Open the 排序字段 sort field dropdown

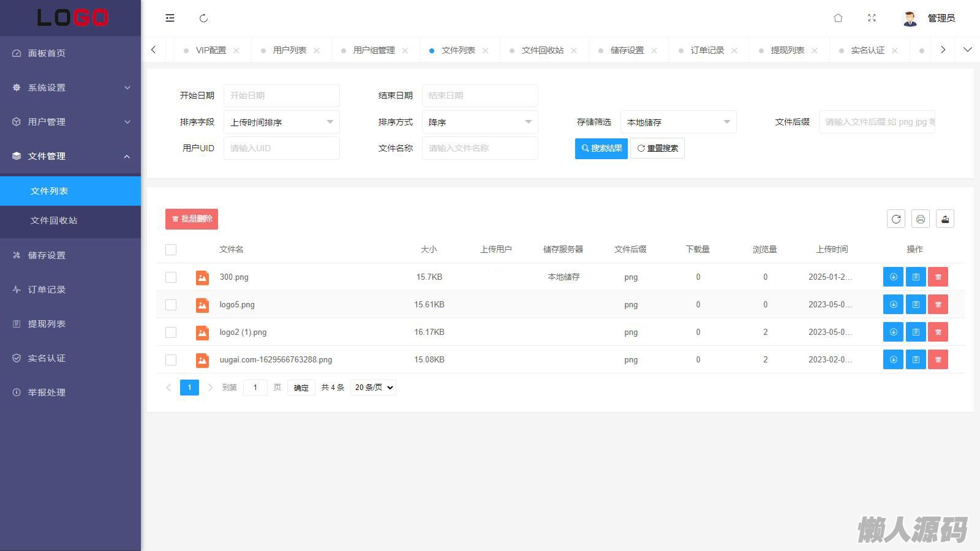click(x=281, y=122)
